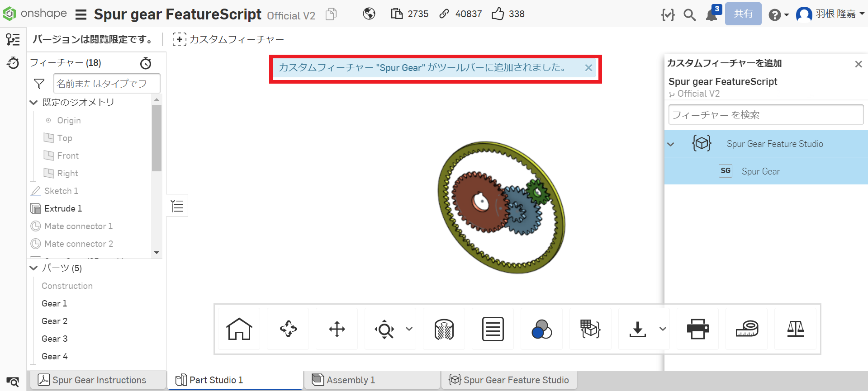Click the public globe icon
The image size is (868, 391).
pos(369,14)
